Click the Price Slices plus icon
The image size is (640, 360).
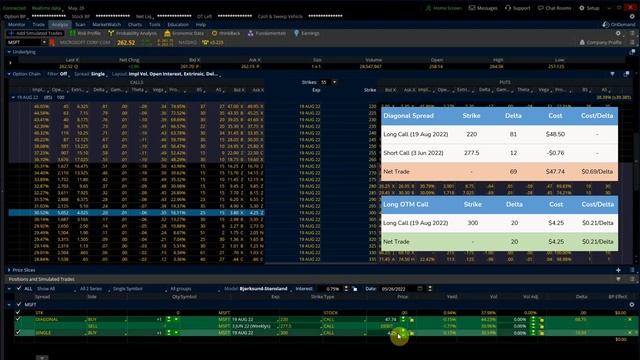(x=618, y=270)
